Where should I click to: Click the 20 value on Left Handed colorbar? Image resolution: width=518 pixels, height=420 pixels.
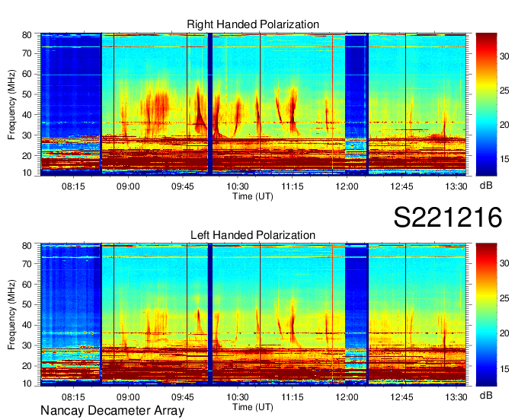(504, 333)
